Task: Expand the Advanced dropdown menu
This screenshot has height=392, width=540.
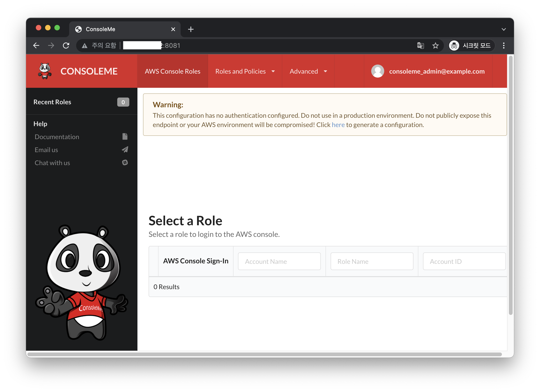Action: coord(308,71)
